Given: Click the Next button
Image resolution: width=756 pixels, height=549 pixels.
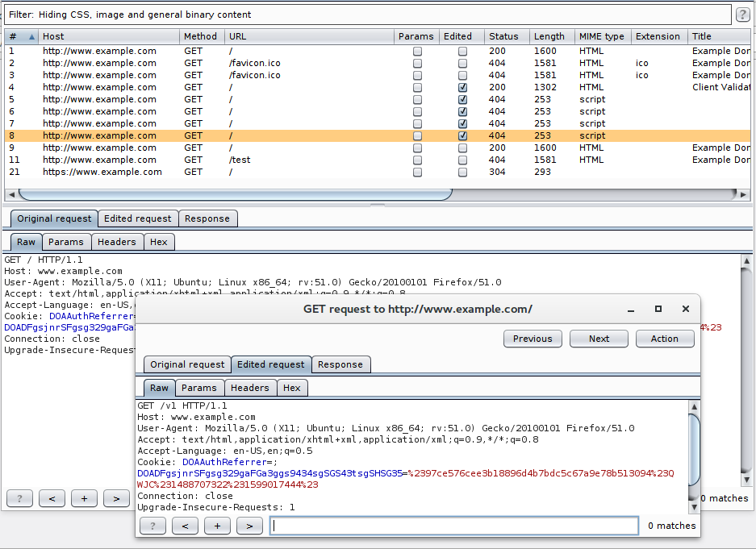Looking at the screenshot, I should pyautogui.click(x=599, y=339).
